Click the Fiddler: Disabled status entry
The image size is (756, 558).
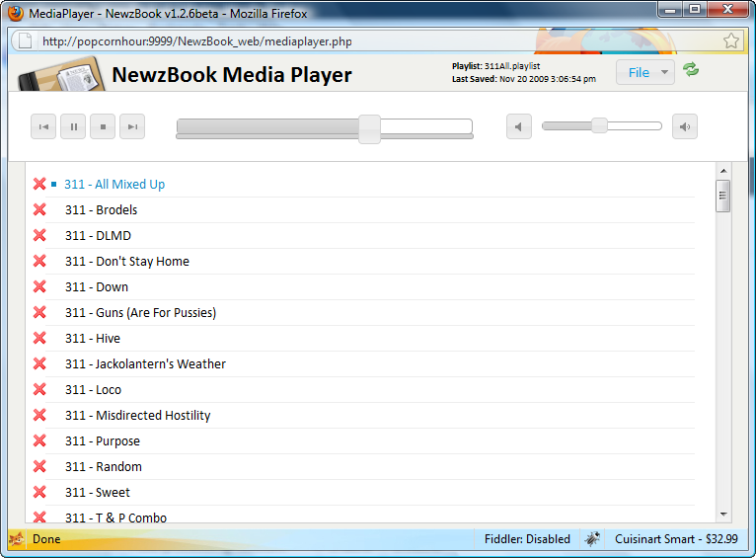click(x=527, y=539)
